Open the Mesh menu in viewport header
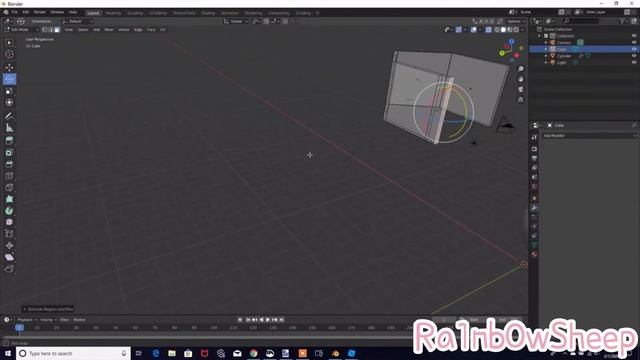 click(x=109, y=30)
